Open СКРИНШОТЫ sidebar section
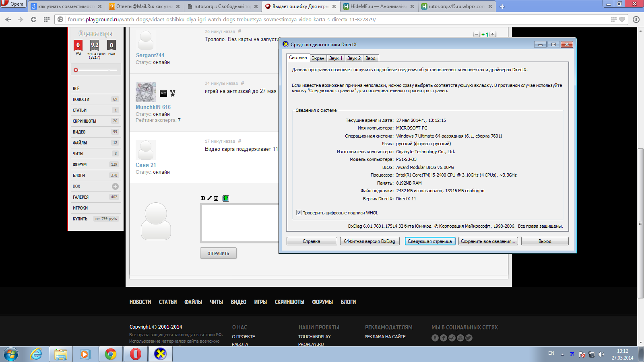 [95, 121]
